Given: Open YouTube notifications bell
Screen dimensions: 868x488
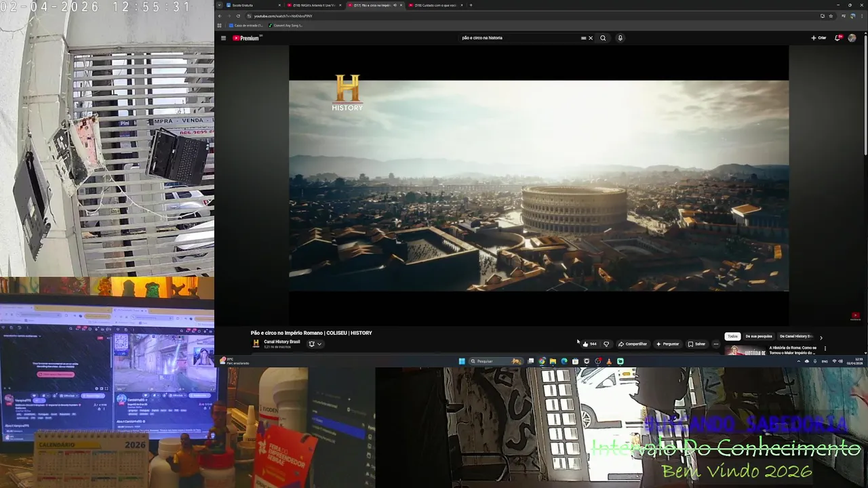Looking at the screenshot, I should (x=838, y=38).
